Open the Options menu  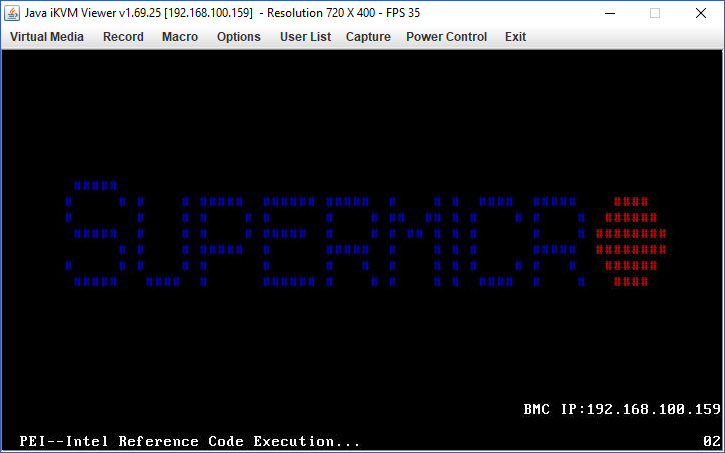coord(239,37)
